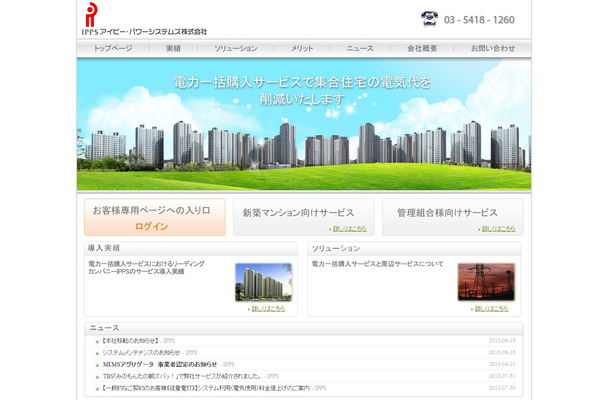Follow 詳しくはこちら link in 導入実績 panel
This screenshot has width=610, height=400.
[x=268, y=309]
